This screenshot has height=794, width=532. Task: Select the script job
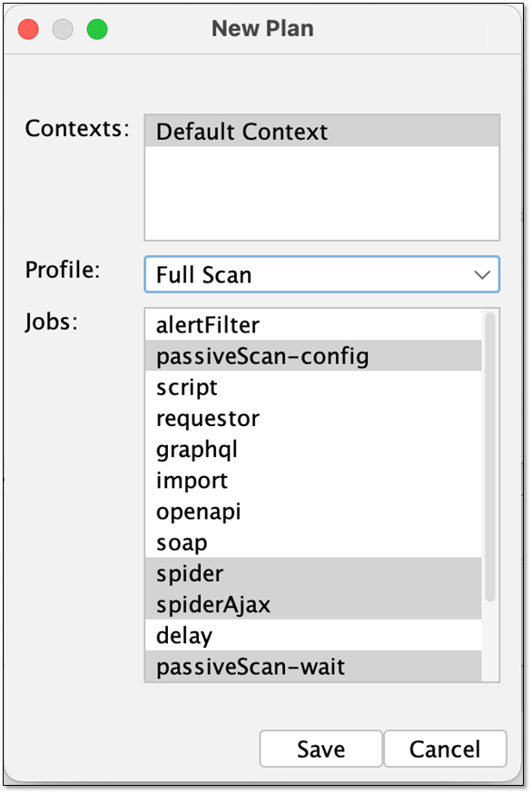[x=313, y=387]
